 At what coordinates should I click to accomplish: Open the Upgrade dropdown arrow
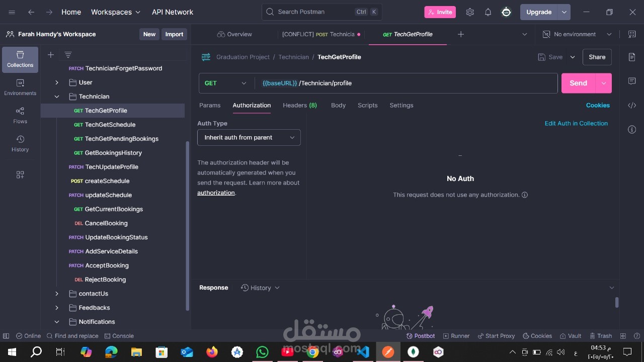[x=565, y=12]
